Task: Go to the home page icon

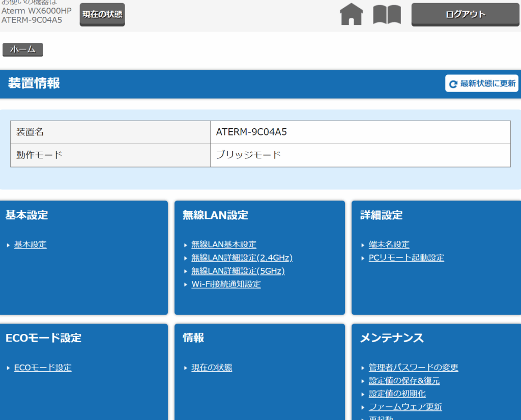Action: tap(351, 14)
